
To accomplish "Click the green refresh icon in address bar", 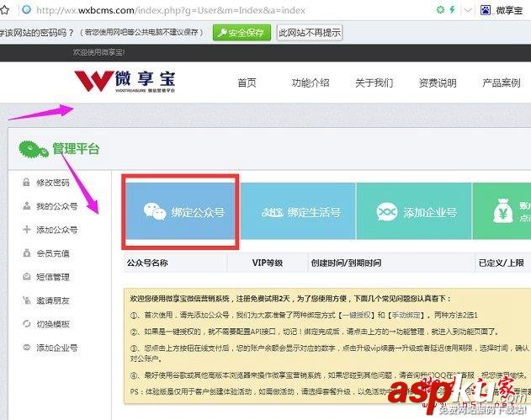I will tap(440, 10).
